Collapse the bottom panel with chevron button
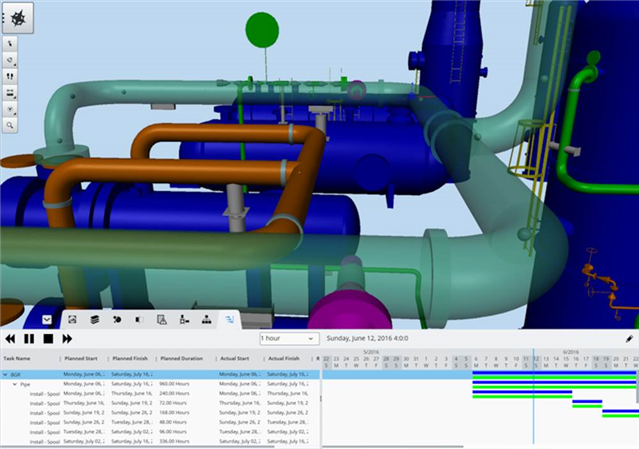 [47, 319]
